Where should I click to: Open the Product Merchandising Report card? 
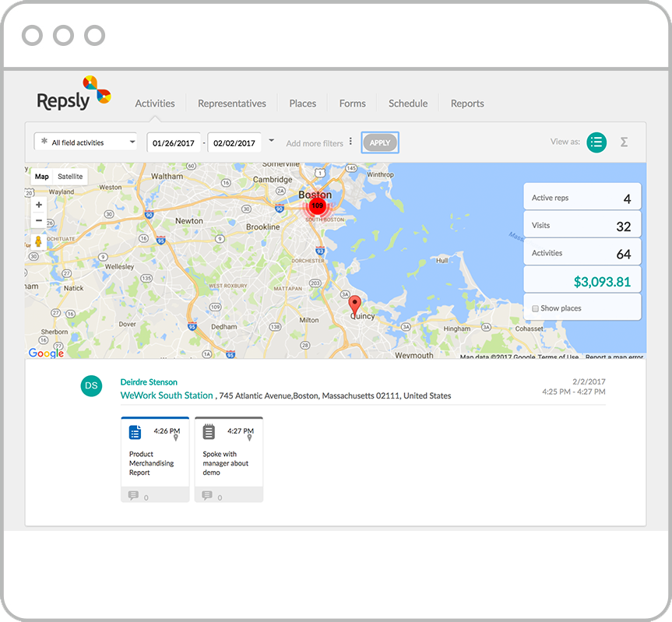[155, 459]
